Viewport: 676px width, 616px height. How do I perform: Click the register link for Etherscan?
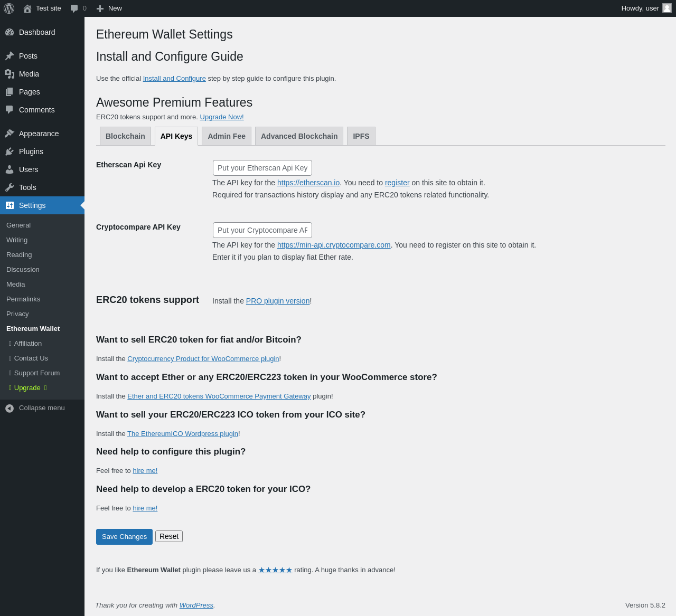(x=397, y=183)
